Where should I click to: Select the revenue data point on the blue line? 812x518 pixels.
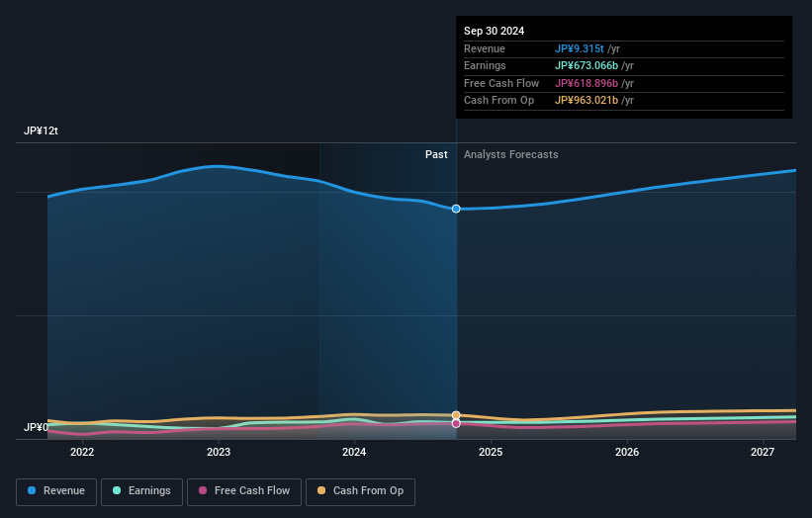pyautogui.click(x=456, y=209)
